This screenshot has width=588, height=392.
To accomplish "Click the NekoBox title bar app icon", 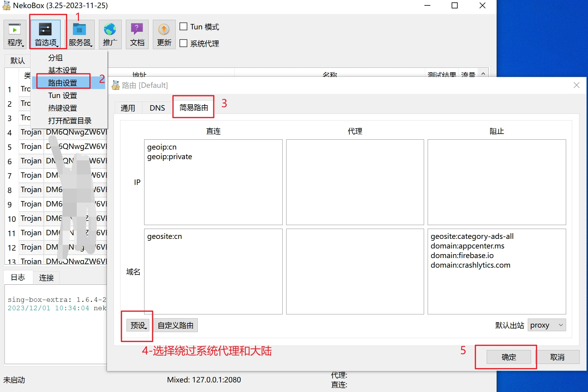I will coord(6,5).
